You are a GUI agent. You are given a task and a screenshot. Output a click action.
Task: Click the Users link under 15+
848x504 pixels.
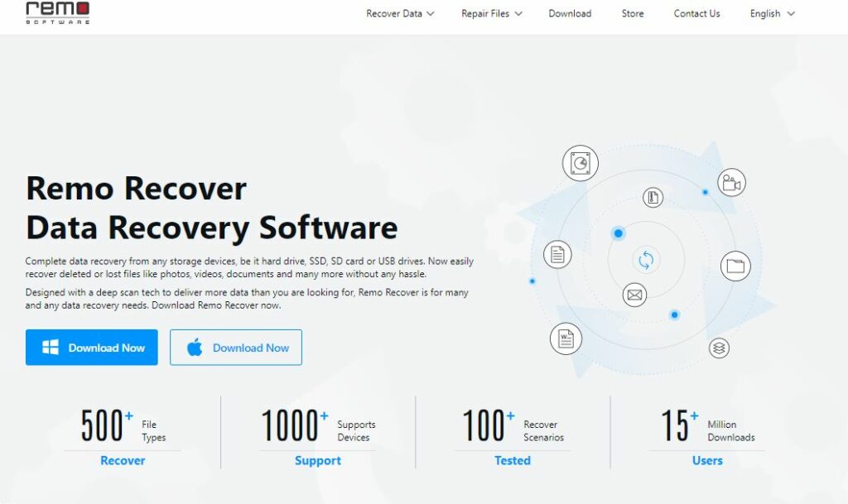(x=707, y=460)
